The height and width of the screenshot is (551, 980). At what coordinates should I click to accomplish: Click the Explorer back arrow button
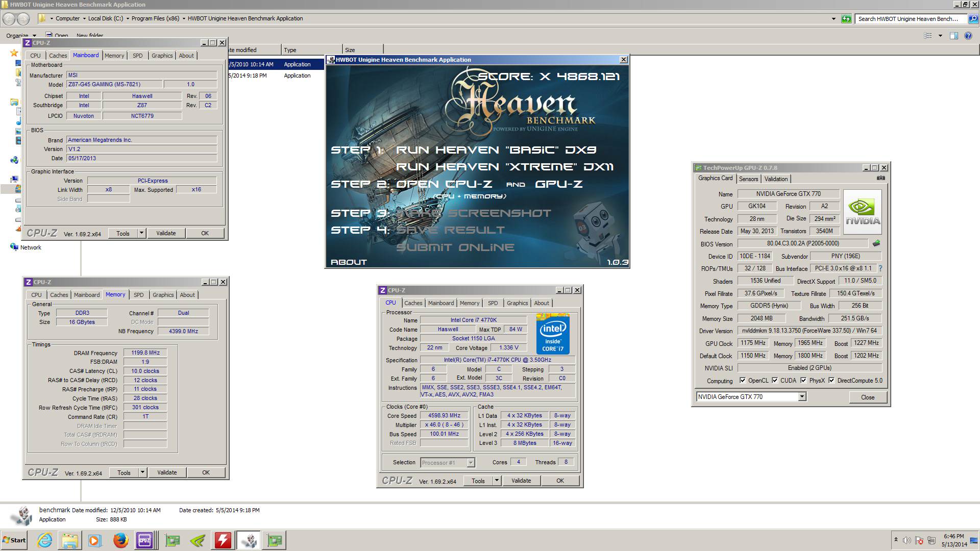[9, 19]
